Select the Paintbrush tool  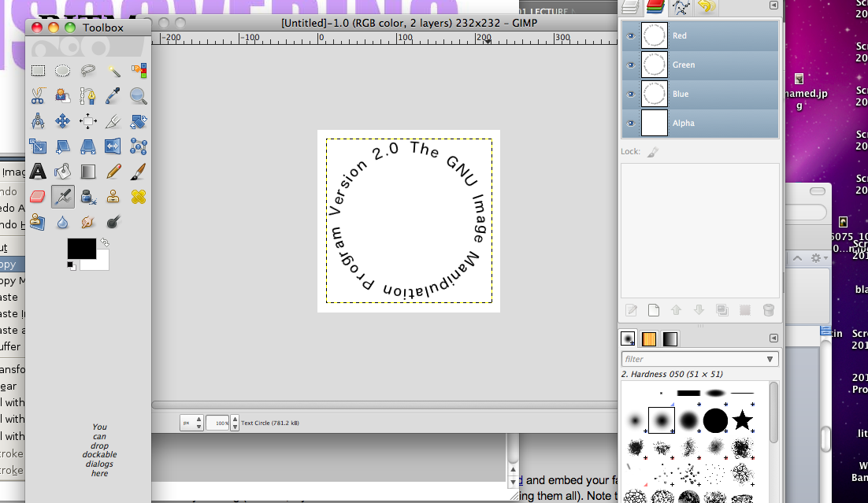[x=139, y=172]
